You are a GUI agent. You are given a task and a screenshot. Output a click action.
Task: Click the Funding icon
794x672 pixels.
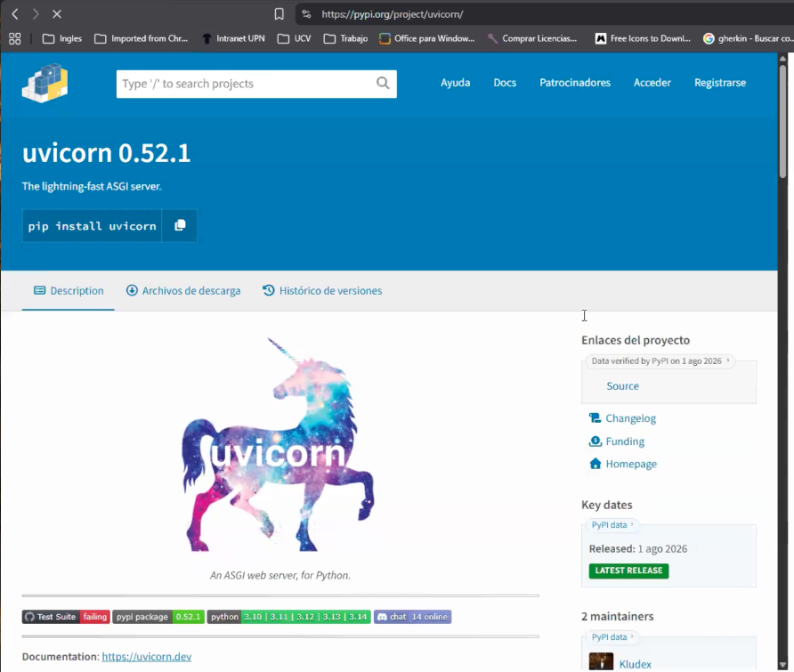coord(595,441)
